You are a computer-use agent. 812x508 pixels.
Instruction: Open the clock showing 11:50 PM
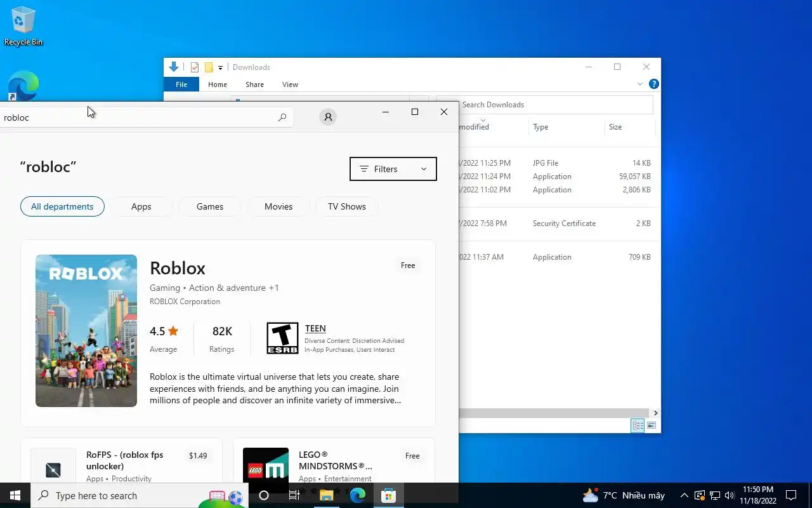tap(757, 495)
